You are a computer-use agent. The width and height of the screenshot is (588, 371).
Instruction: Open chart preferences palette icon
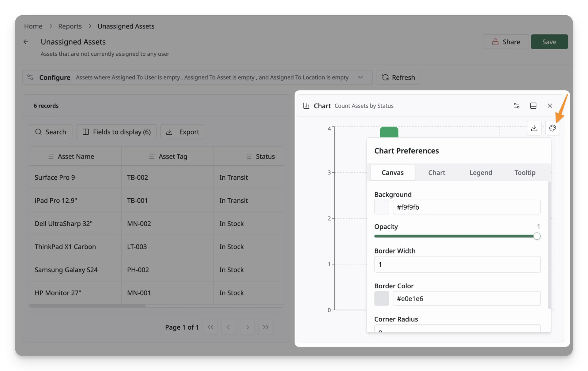tap(552, 128)
